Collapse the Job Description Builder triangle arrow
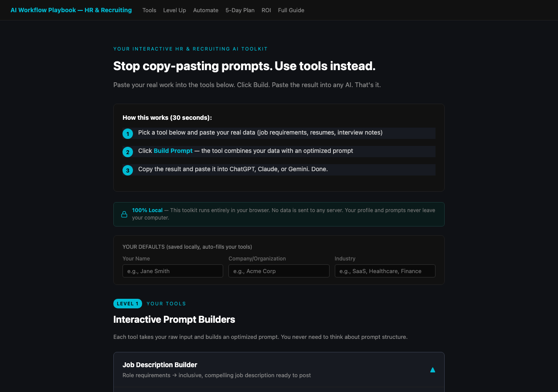The image size is (558, 392). (432, 370)
